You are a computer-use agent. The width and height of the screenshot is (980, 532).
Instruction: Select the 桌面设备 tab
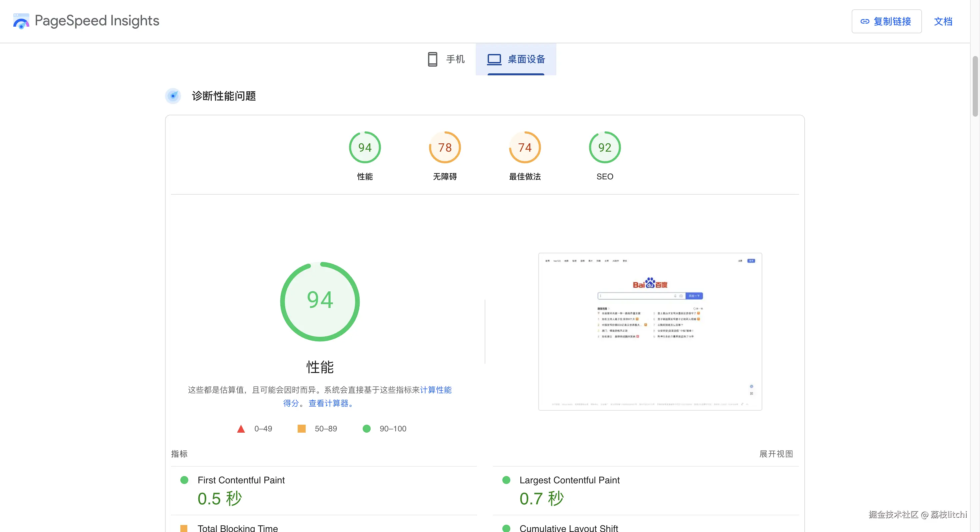[526, 59]
